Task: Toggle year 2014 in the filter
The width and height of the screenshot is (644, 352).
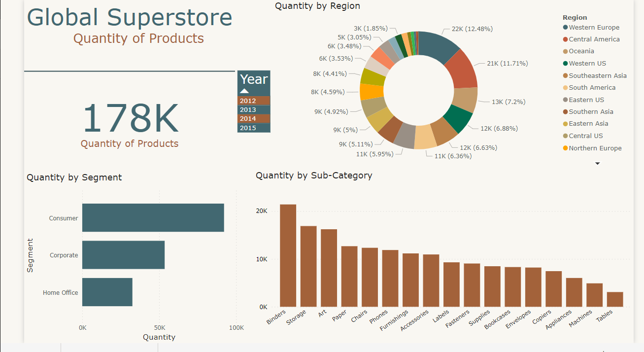Action: tap(254, 119)
